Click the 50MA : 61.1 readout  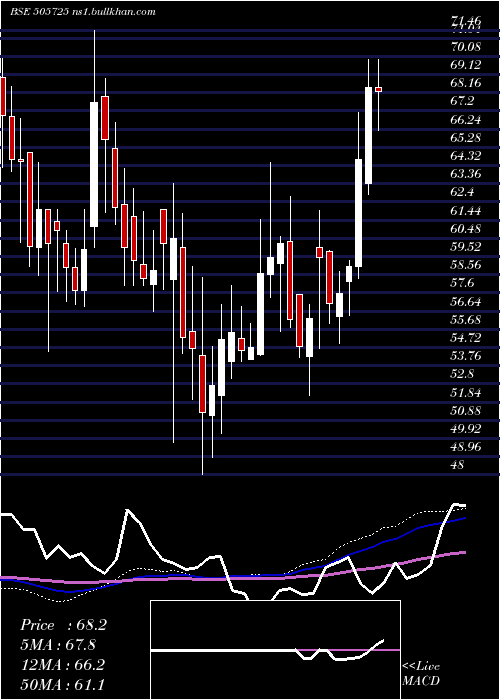tap(62, 685)
